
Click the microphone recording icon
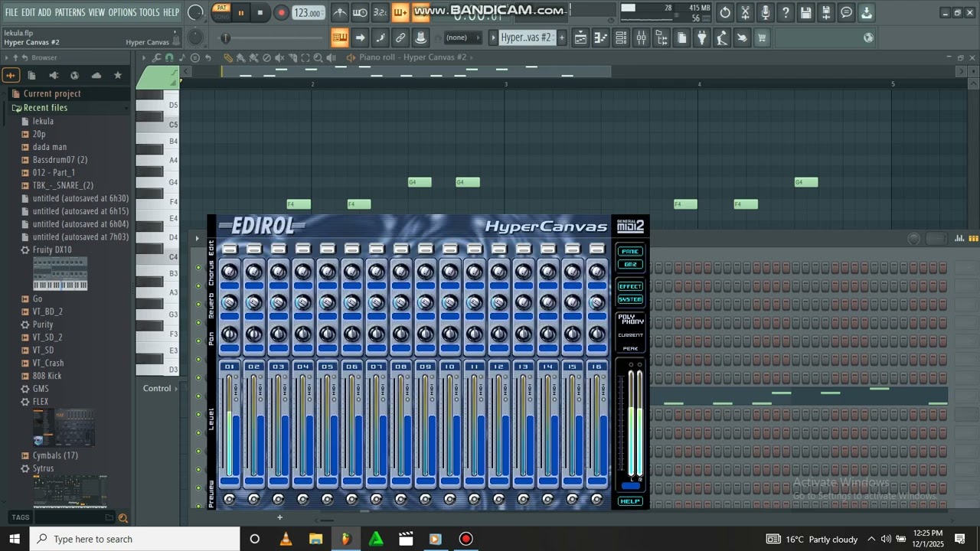[x=765, y=12]
